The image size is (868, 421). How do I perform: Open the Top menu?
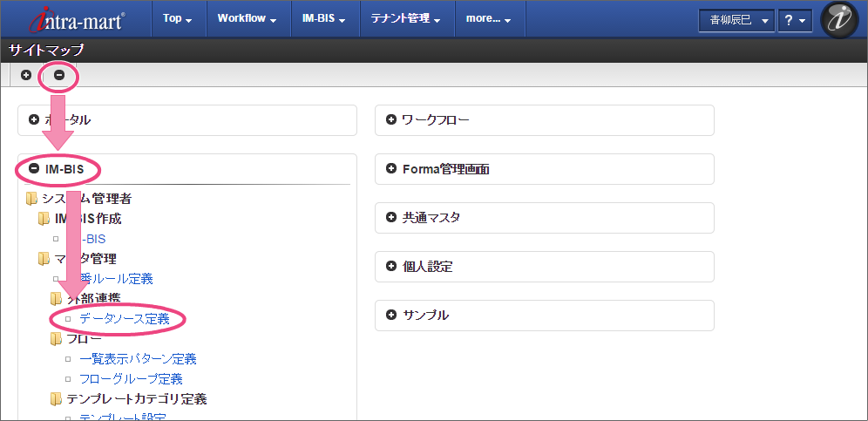click(x=177, y=18)
